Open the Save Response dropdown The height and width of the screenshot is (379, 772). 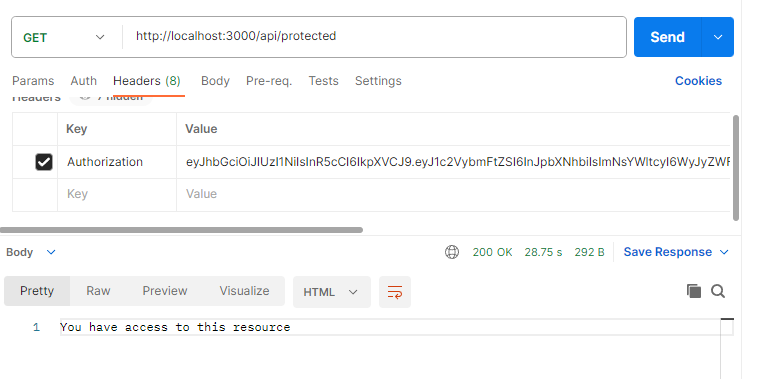(676, 252)
